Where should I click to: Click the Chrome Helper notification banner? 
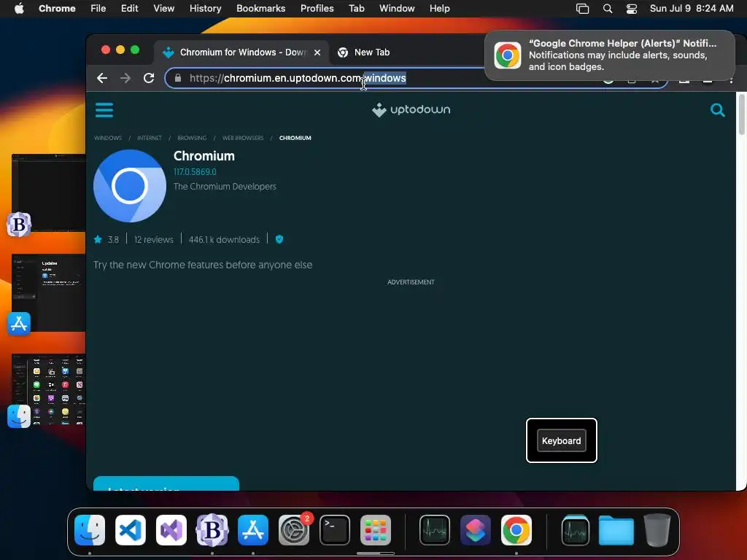(610, 55)
